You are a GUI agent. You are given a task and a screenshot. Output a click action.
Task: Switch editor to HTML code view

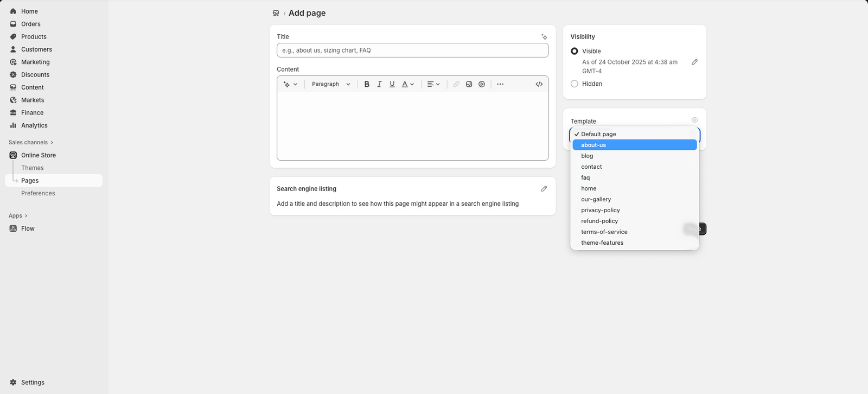point(539,84)
